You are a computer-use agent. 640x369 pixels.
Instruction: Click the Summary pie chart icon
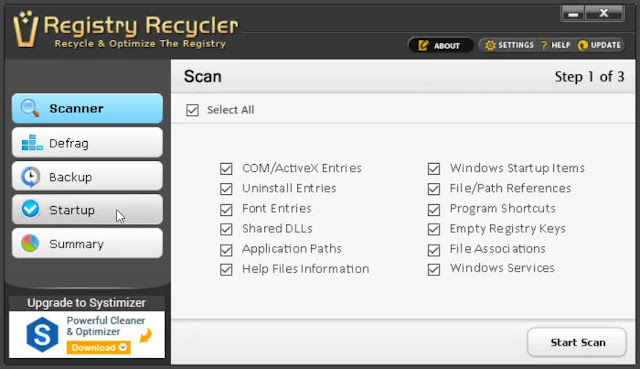click(30, 243)
